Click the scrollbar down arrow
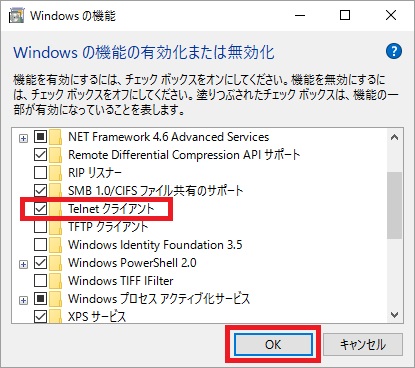415x368 pixels. tap(394, 315)
